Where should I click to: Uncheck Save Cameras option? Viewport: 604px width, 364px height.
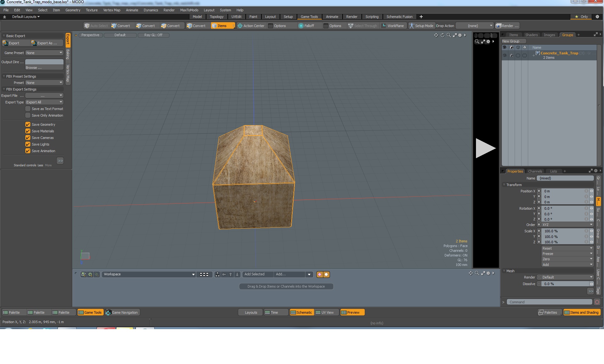click(x=28, y=138)
